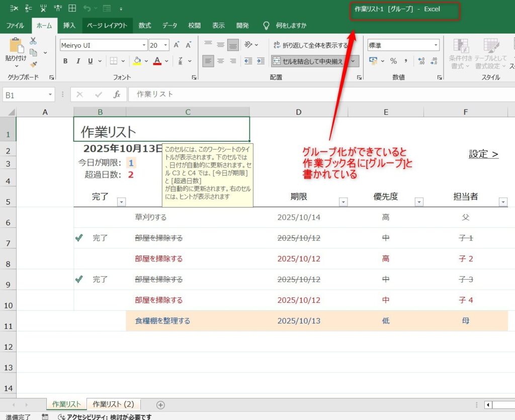Image resolution: width=515 pixels, height=420 pixels.
Task: Apply percent style number format
Action: point(393,61)
